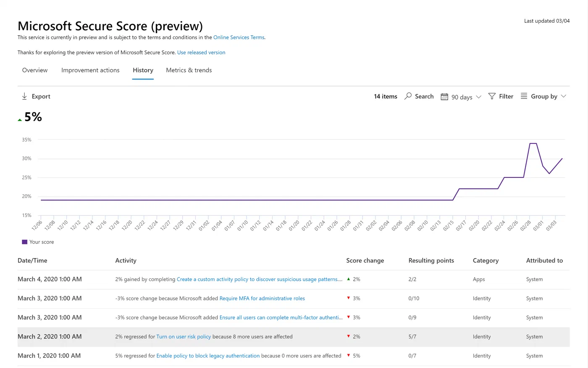588x368 pixels.
Task: Sort by the Attributed to column header
Action: pyautogui.click(x=544, y=260)
